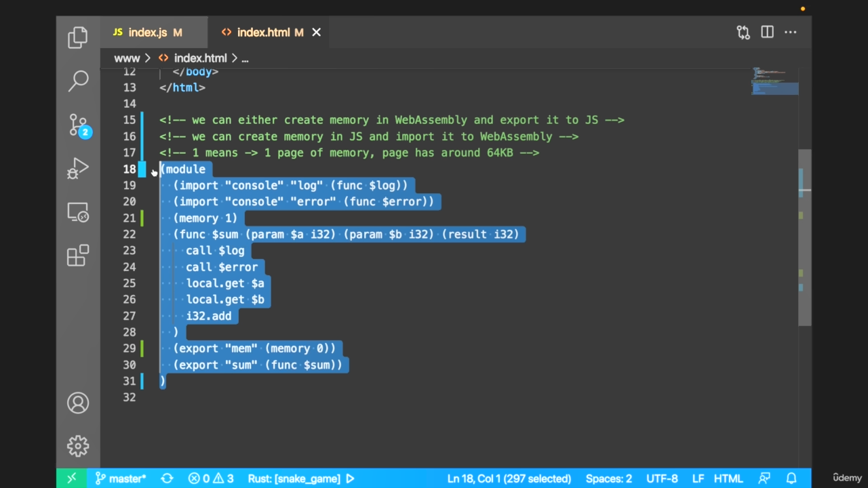Open the Explorer files view

pos(78,37)
